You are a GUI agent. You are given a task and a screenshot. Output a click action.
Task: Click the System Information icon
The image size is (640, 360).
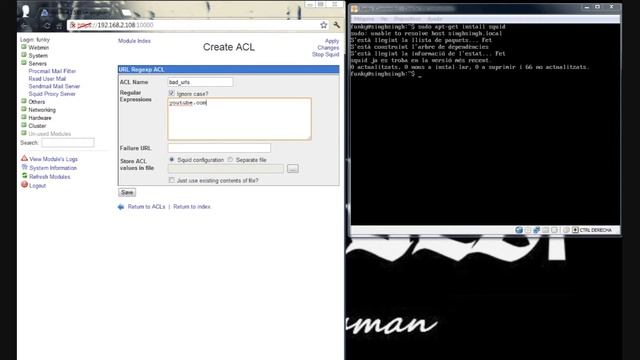pyautogui.click(x=24, y=167)
